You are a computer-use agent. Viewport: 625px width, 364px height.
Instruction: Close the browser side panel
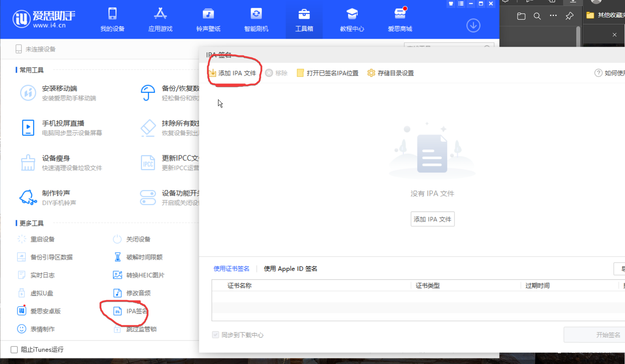tap(615, 35)
